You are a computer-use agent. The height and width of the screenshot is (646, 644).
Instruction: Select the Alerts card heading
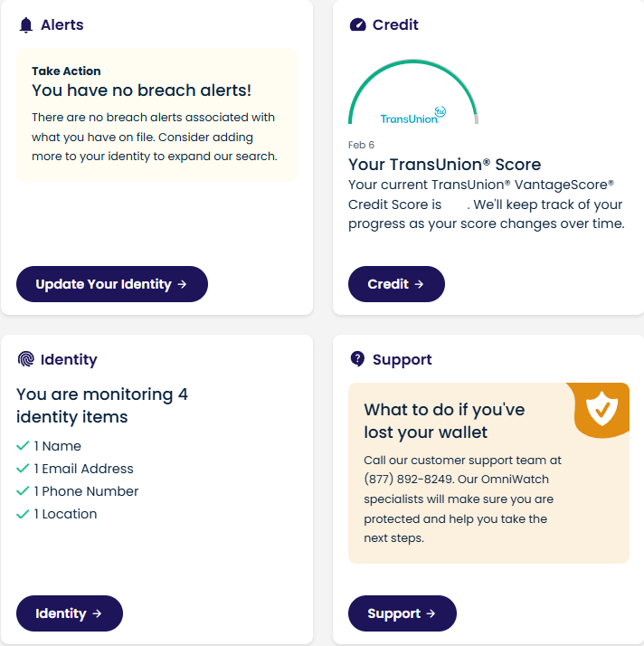62,25
